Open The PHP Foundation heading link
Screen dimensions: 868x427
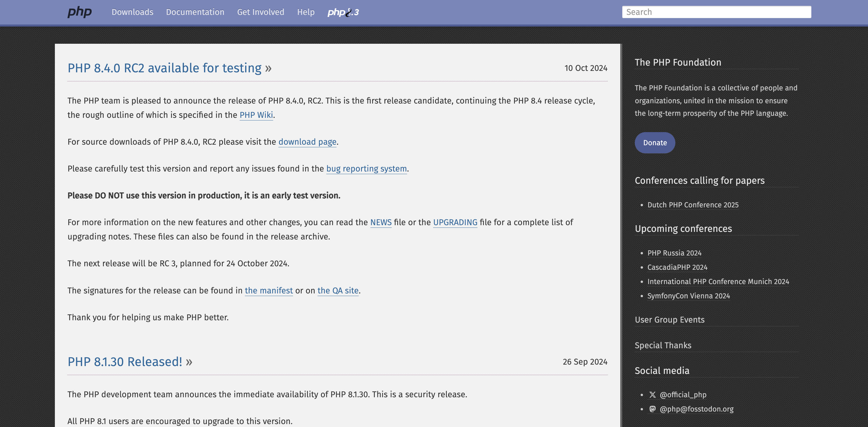678,63
